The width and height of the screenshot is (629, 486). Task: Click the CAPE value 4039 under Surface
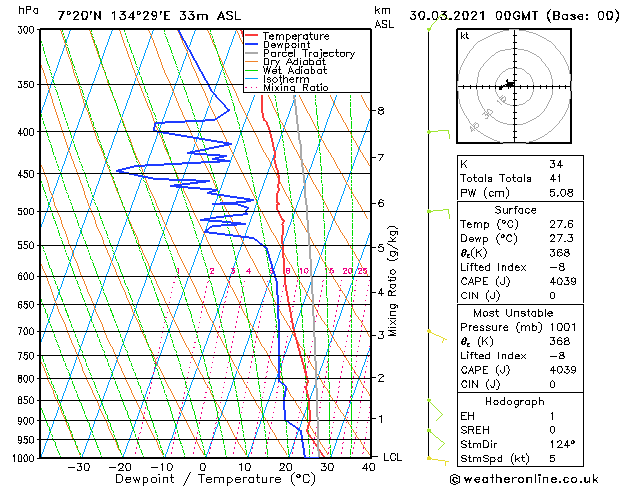coord(562,281)
